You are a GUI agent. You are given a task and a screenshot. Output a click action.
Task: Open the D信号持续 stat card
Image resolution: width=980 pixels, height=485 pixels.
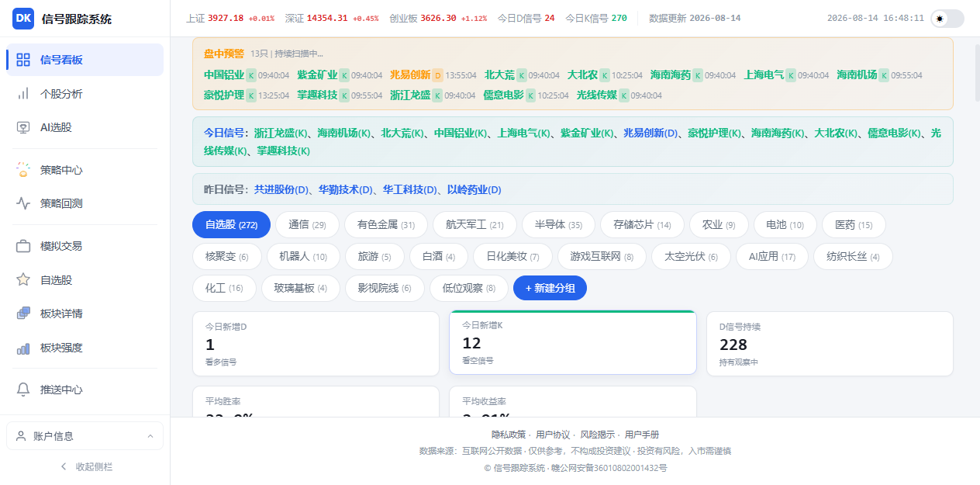[x=830, y=344]
